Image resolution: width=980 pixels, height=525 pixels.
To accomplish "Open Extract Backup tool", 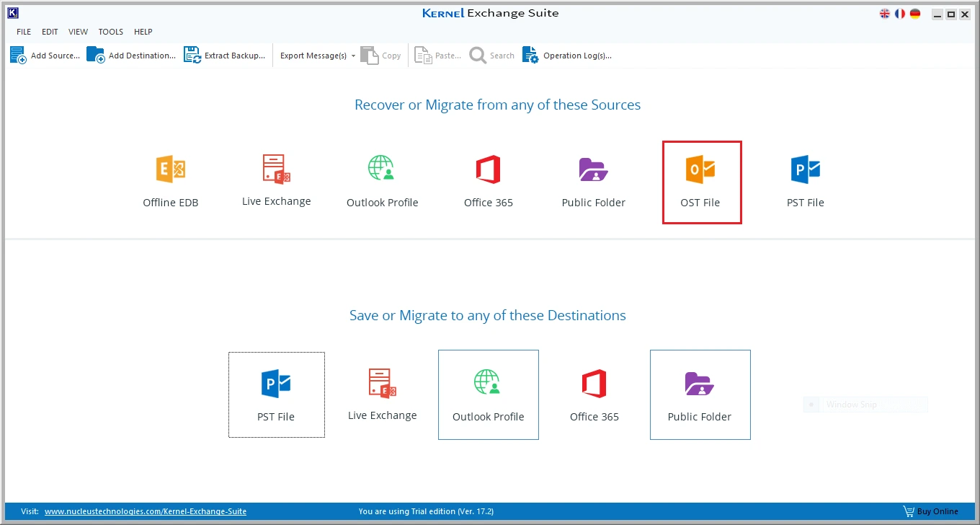I will [x=224, y=56].
